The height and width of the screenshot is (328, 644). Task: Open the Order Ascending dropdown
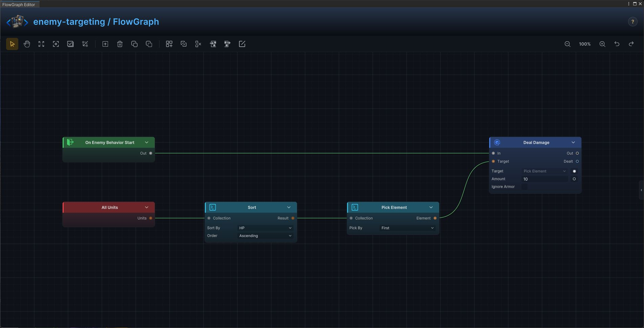pos(265,236)
